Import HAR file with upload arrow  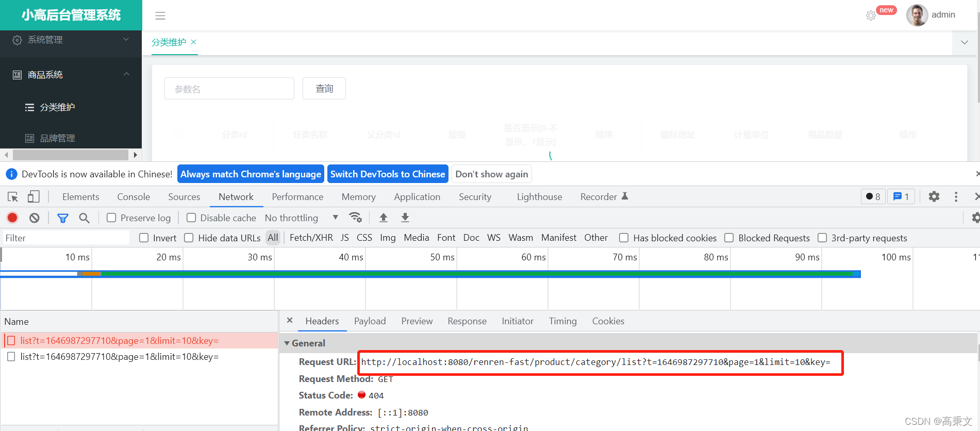[384, 218]
